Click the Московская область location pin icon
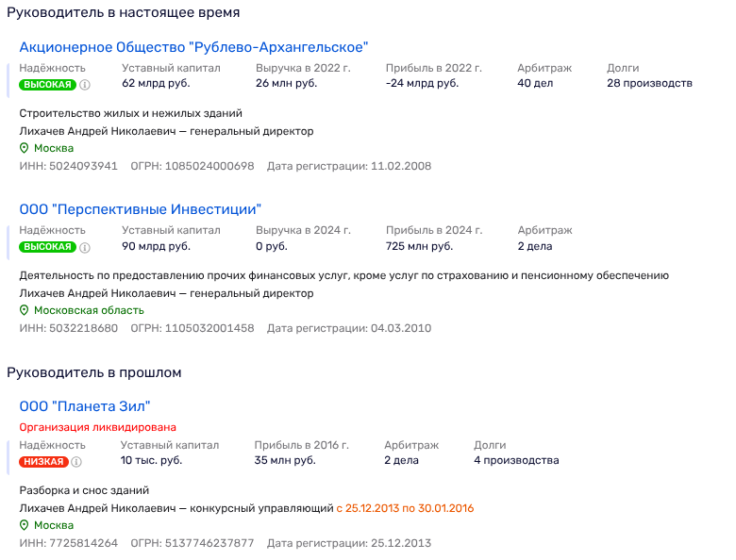 (x=25, y=310)
